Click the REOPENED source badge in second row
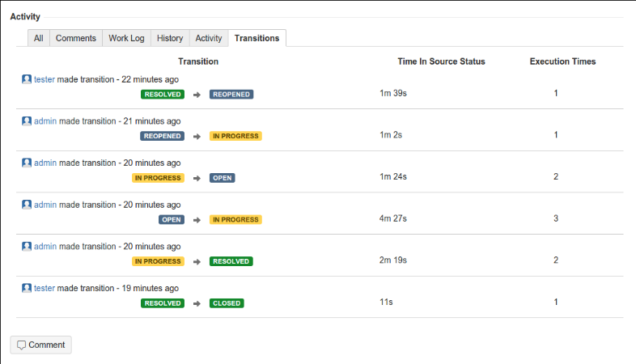Image resolution: width=636 pixels, height=364 pixels. [x=163, y=136]
